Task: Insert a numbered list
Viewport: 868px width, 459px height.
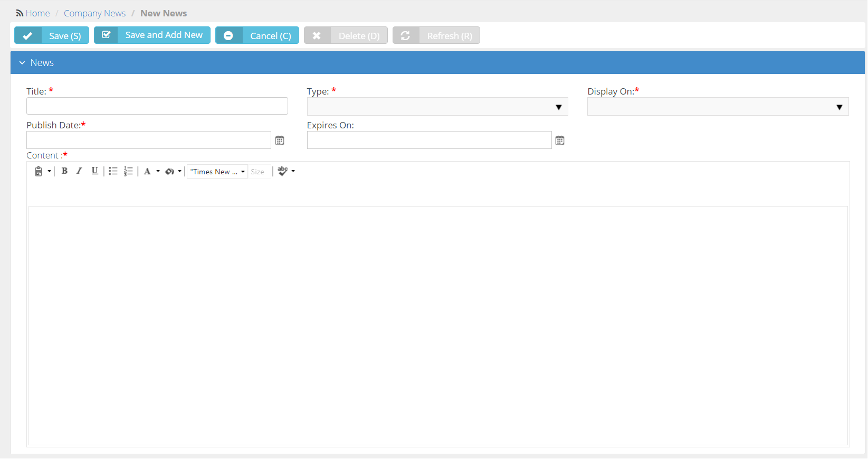Action: pos(128,171)
